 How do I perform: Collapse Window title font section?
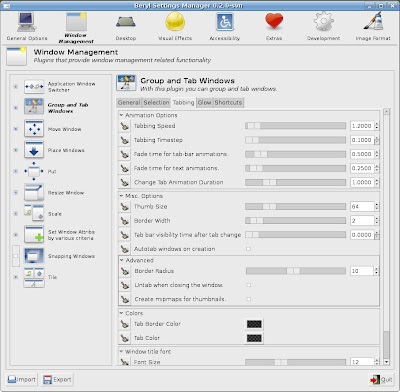pos(121,351)
